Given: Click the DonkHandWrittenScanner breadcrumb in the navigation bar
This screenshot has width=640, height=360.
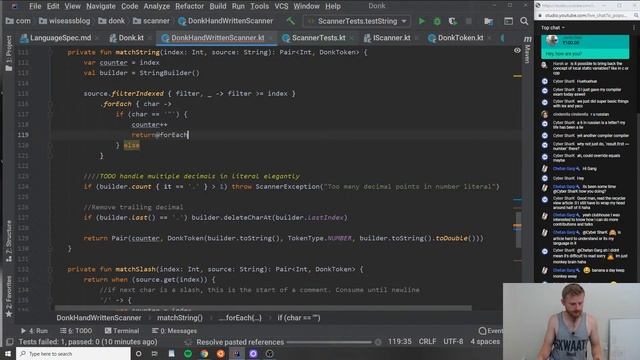Looking at the screenshot, I should [x=225, y=21].
